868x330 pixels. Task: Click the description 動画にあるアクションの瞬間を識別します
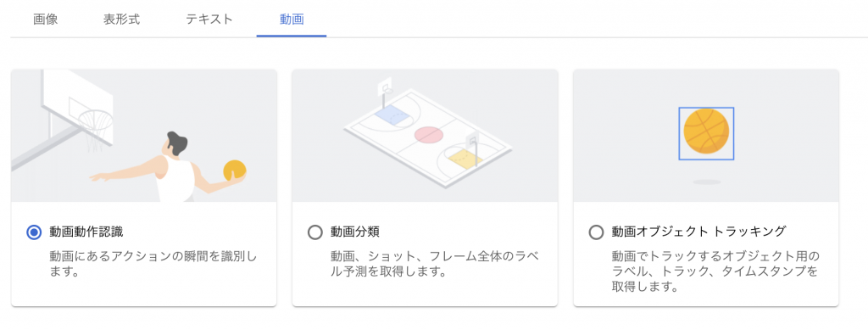coord(153,264)
